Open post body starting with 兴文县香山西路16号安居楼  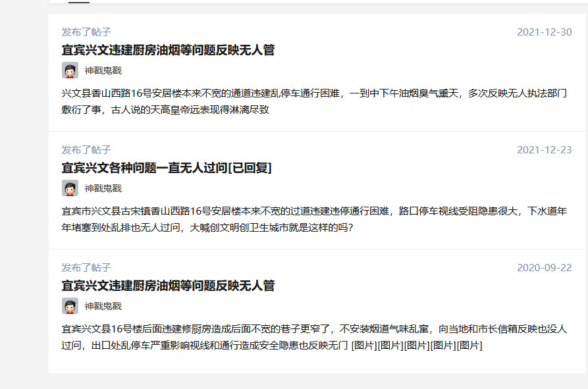pyautogui.click(x=314, y=101)
